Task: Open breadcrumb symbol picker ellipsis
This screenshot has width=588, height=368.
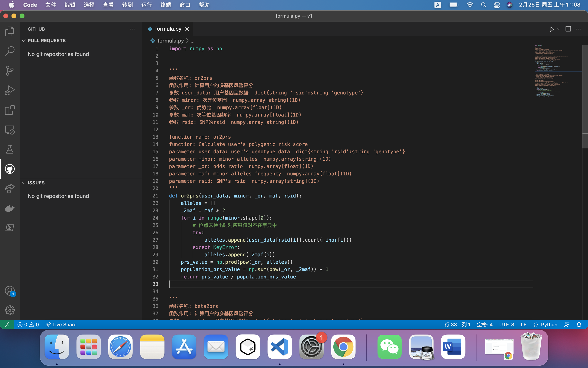Action: click(x=193, y=41)
